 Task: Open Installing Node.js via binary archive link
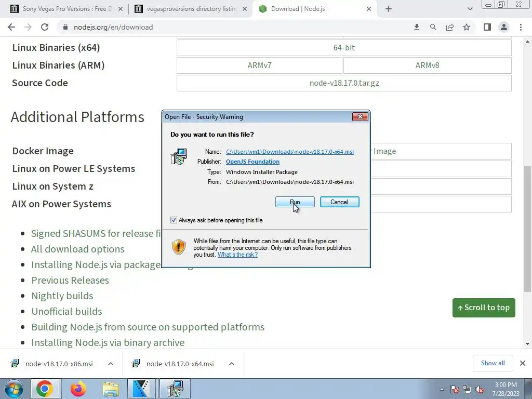[108, 343]
